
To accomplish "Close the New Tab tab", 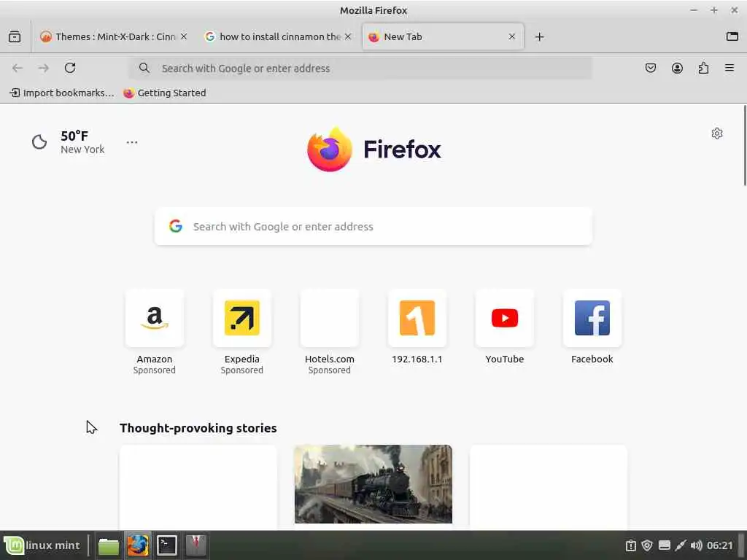I will coord(512,36).
